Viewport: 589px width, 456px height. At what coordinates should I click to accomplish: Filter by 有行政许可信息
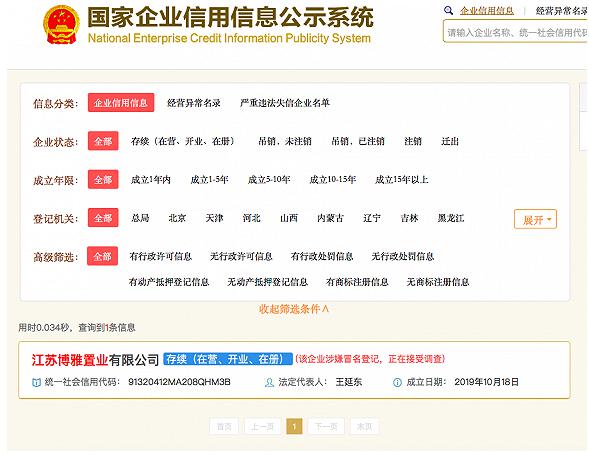(160, 257)
